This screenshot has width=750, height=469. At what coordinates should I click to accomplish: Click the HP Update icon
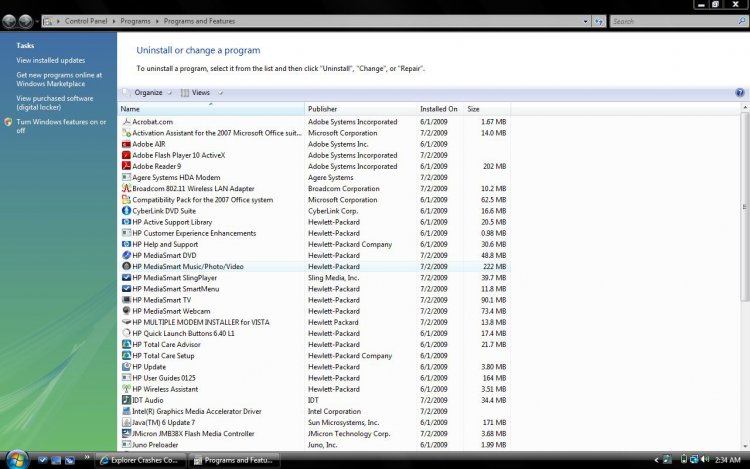tap(126, 367)
